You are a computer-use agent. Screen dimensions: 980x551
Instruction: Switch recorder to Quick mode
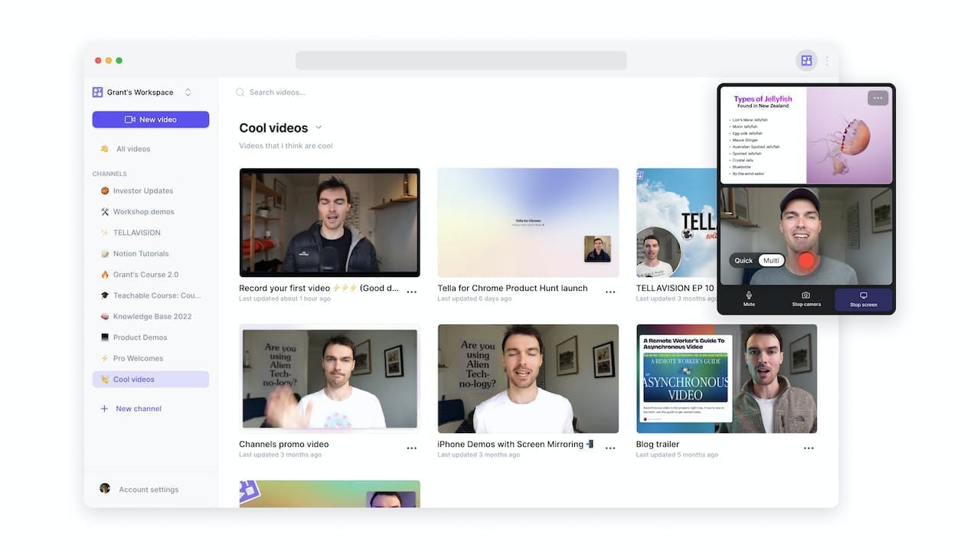(x=743, y=261)
